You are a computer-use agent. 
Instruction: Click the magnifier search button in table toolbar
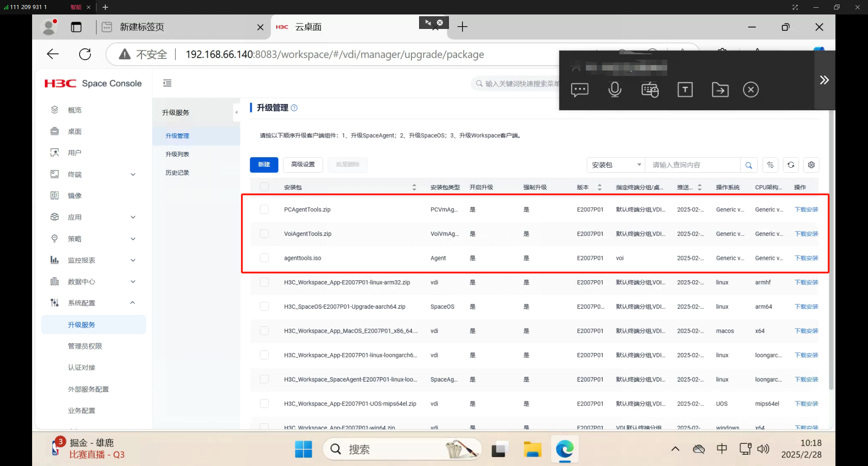tap(749, 165)
